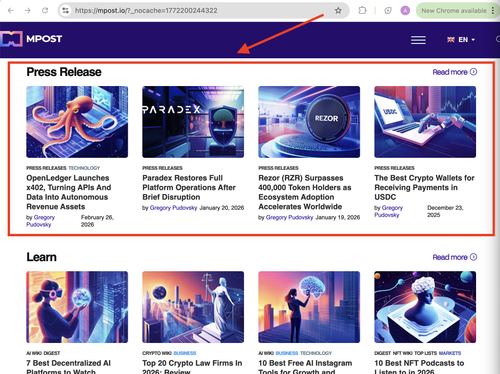500x374 pixels.
Task: Reload the page with refresh icon
Action: tap(45, 11)
